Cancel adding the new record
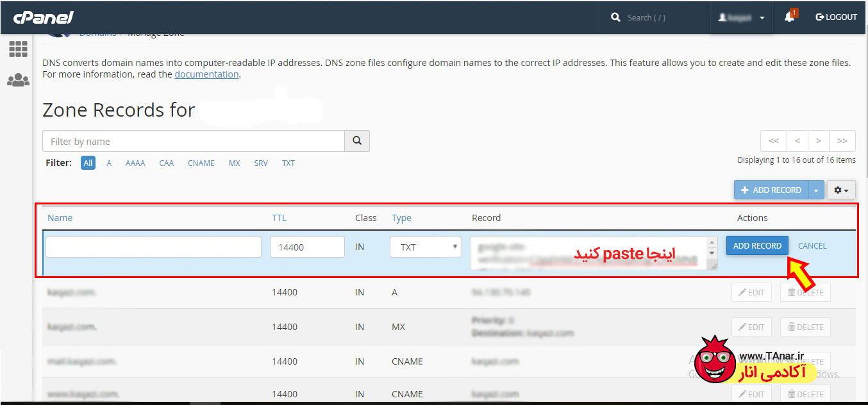This screenshot has width=868, height=405. (x=812, y=245)
